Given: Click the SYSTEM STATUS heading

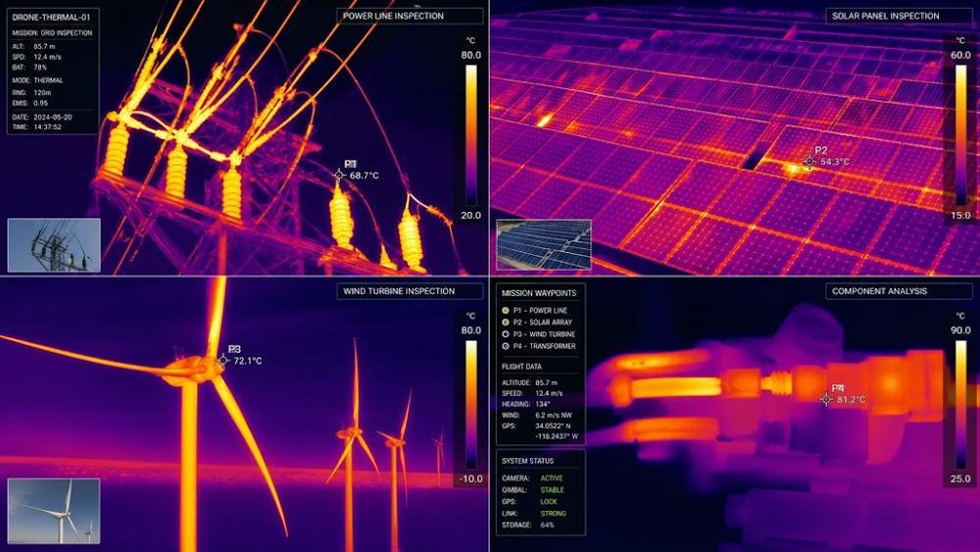Looking at the screenshot, I should coord(527,461).
